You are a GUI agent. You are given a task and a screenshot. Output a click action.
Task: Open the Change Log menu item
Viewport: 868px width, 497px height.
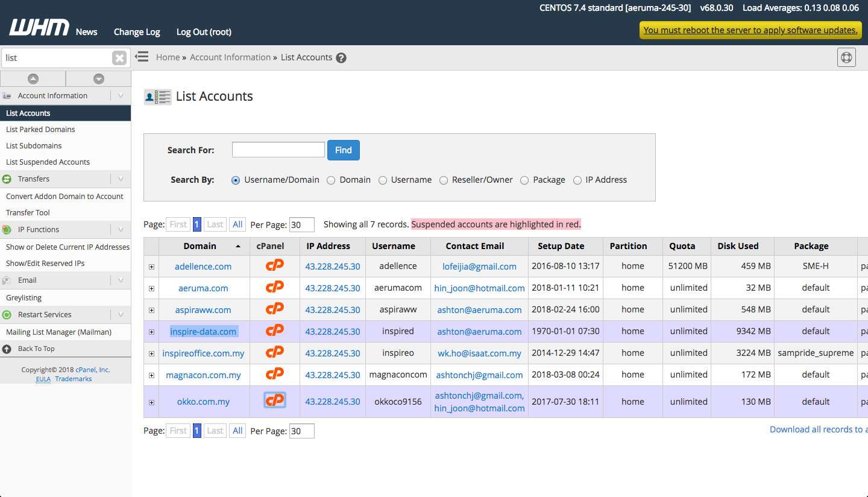point(137,32)
